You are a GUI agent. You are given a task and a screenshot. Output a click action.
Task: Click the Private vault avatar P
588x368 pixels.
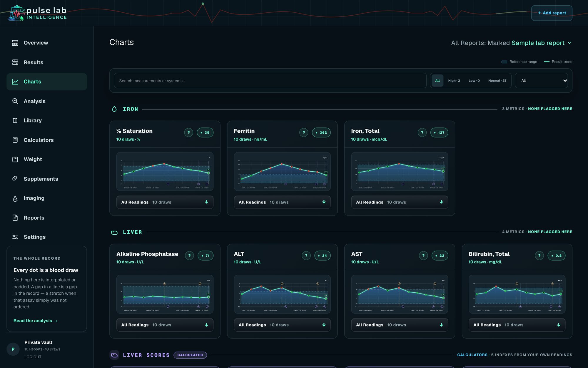(13, 349)
